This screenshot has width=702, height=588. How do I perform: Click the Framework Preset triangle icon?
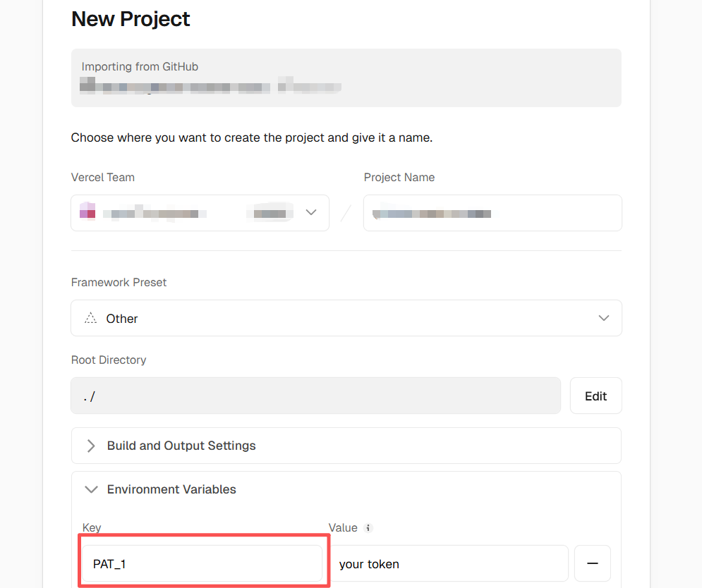coord(90,319)
